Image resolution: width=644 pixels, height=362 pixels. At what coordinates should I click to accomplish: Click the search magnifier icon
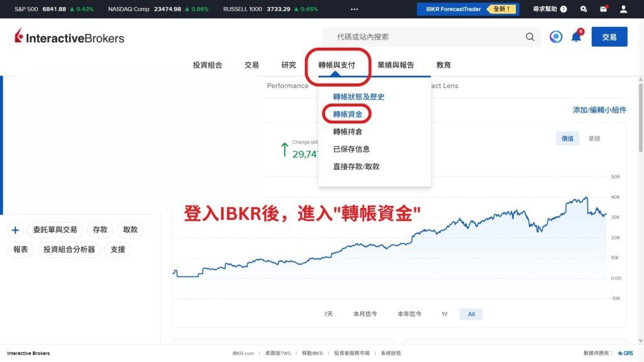pos(530,36)
